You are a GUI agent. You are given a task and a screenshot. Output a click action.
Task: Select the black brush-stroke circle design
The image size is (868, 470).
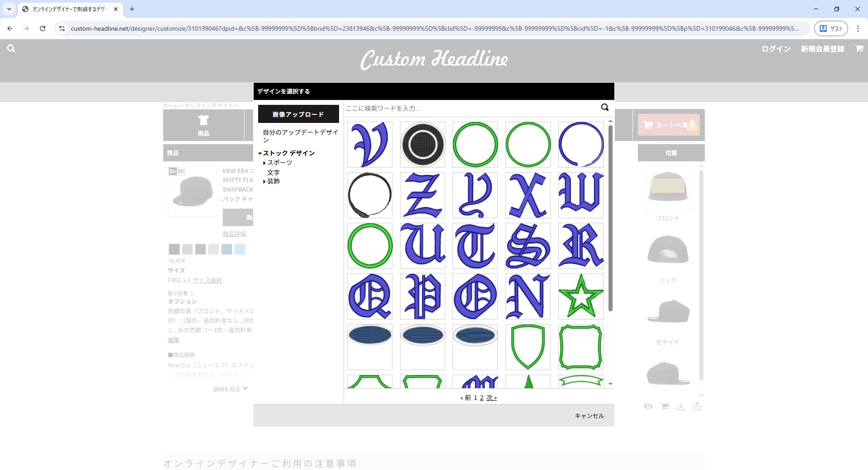point(369,195)
